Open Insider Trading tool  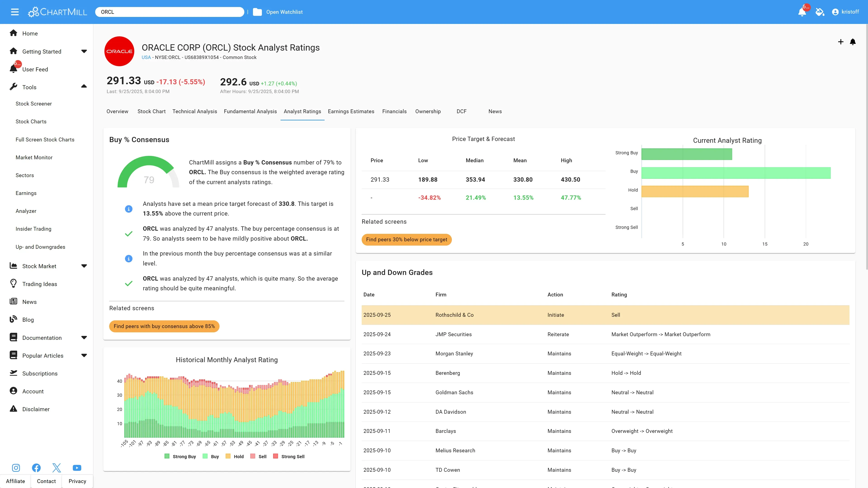(x=33, y=229)
